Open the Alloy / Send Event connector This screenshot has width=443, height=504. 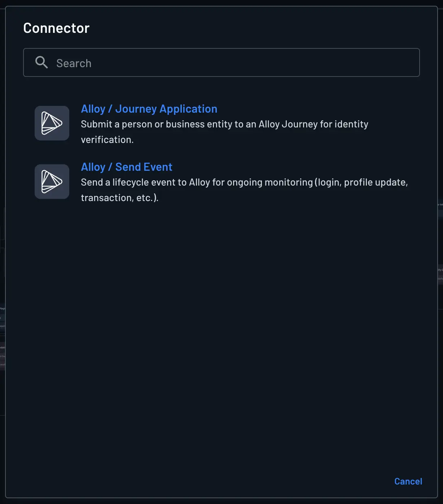(127, 167)
